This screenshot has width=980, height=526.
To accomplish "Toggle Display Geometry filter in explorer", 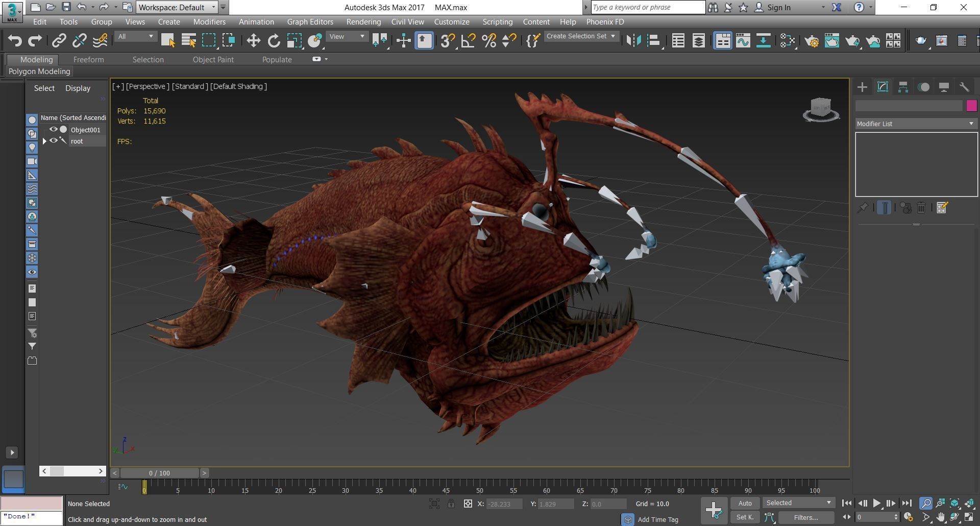I will point(32,120).
